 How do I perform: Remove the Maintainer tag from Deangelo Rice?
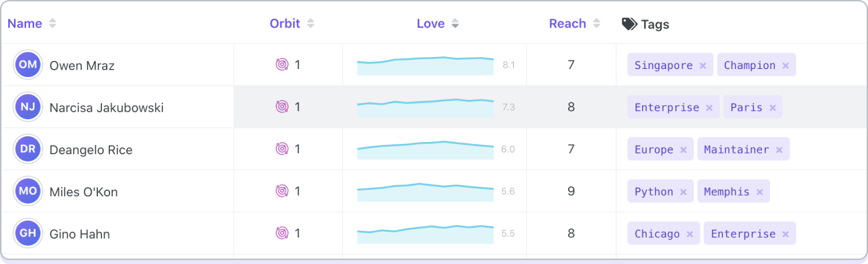click(779, 150)
